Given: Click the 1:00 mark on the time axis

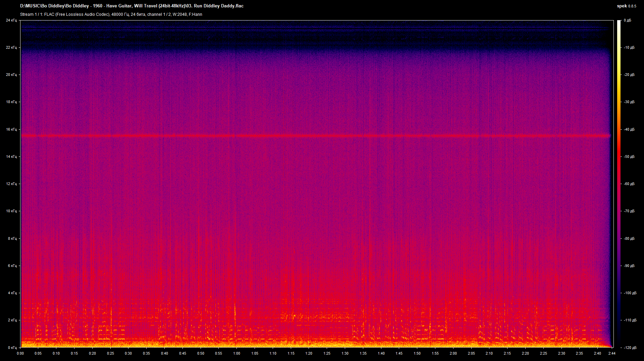Looking at the screenshot, I should tap(236, 353).
